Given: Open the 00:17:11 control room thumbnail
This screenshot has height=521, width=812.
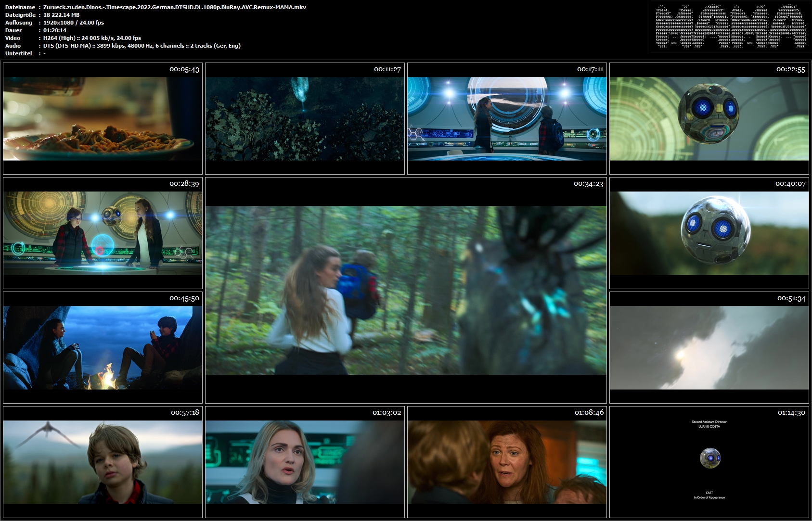Looking at the screenshot, I should (507, 118).
